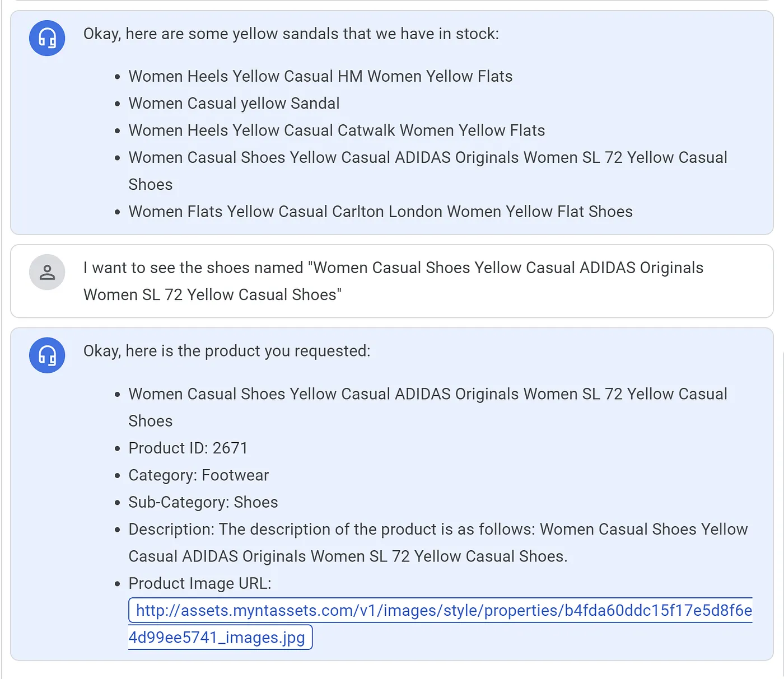The height and width of the screenshot is (679, 784).
Task: Click "Women Flats Yellow Casual Carlton London" entry
Action: coord(380,212)
